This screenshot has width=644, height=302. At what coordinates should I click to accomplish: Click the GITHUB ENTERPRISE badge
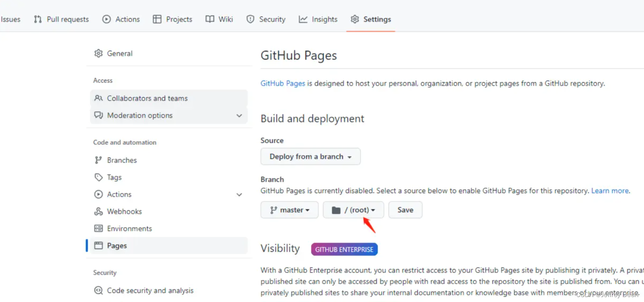pyautogui.click(x=344, y=249)
